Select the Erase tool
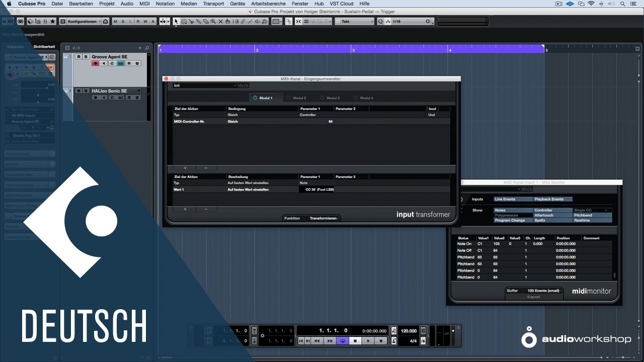The height and width of the screenshot is (362, 644). point(206,22)
